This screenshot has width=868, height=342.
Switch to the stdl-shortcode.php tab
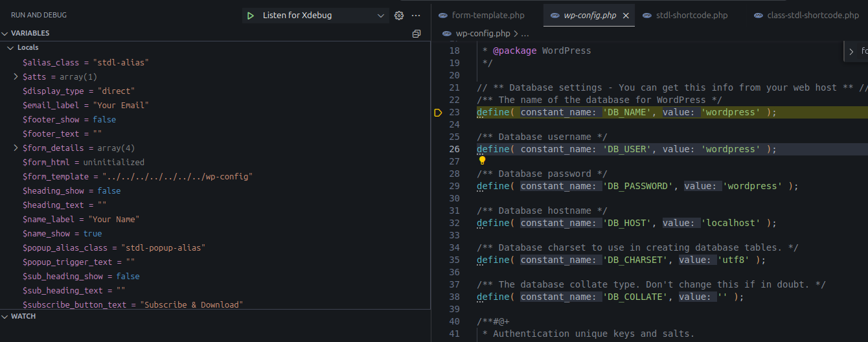[691, 16]
